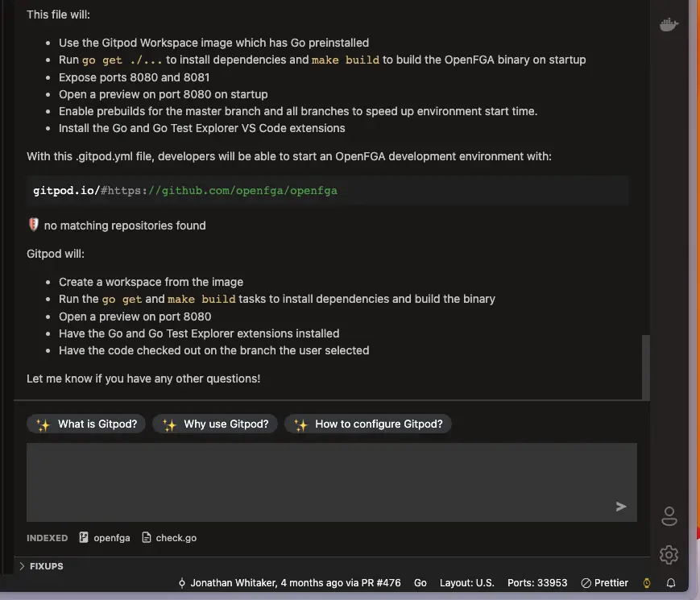Open Ports: 33953 status item
The width and height of the screenshot is (700, 600).
[537, 583]
